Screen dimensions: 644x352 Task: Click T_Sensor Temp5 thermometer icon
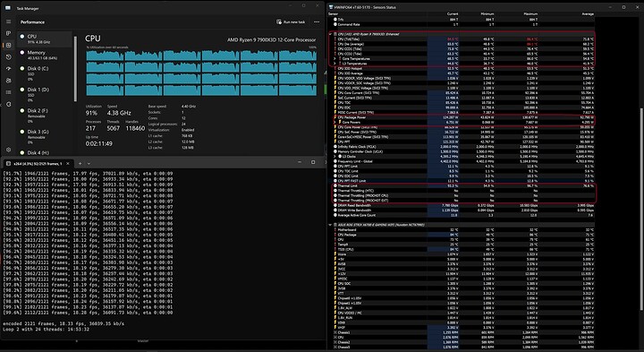coord(335,245)
